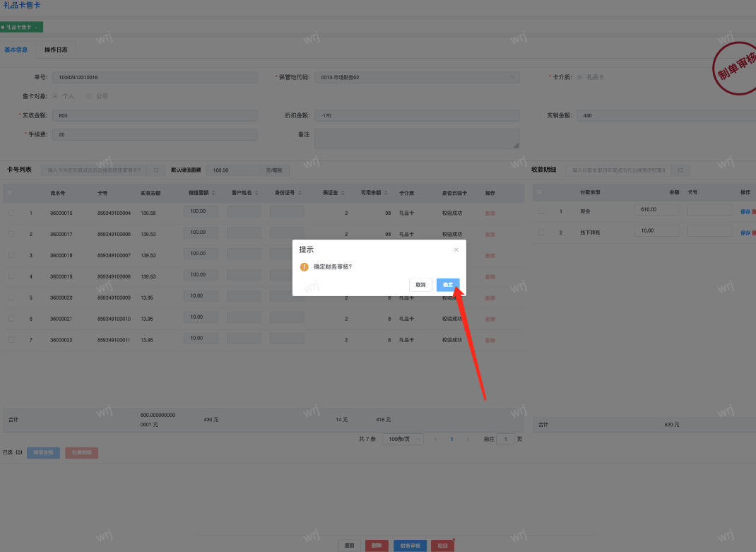Click the orange warning icon in dialog
Viewport: 756px width, 552px height.
[x=305, y=267]
